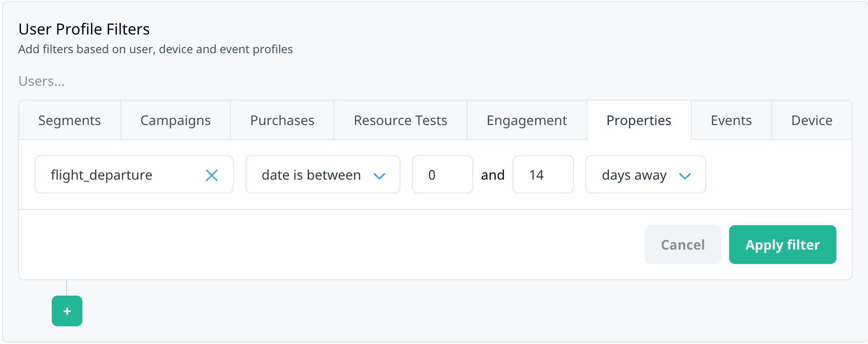The image size is (868, 344).
Task: Open the days away dropdown
Action: click(646, 174)
